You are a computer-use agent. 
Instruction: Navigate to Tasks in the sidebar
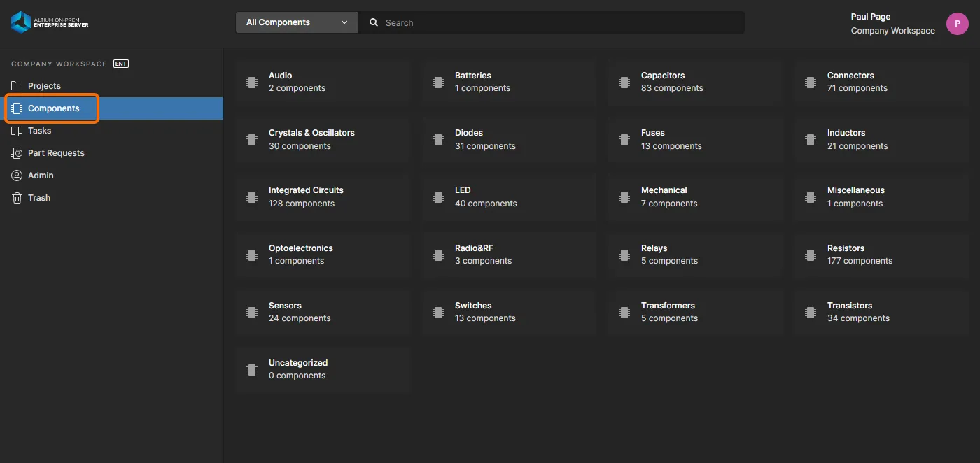click(40, 131)
